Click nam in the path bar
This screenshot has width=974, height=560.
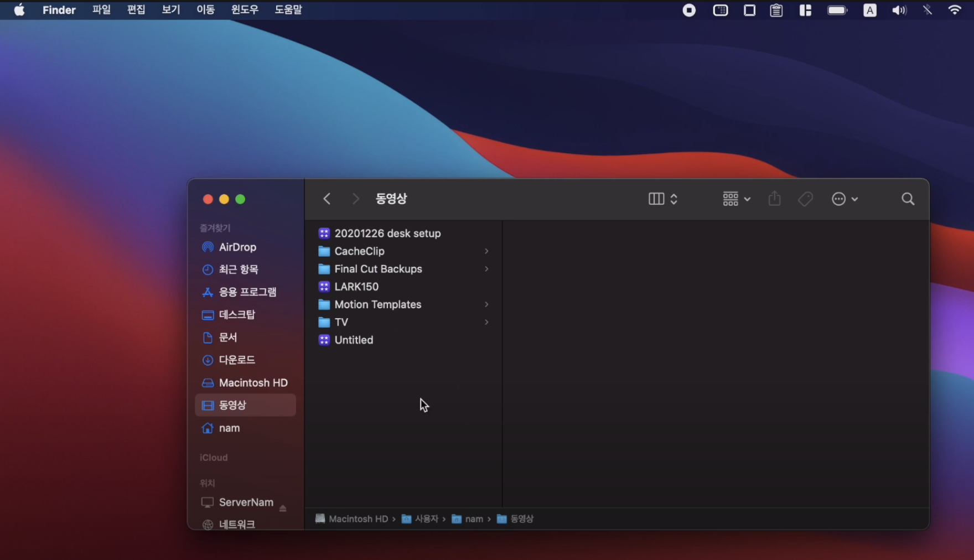(x=468, y=519)
